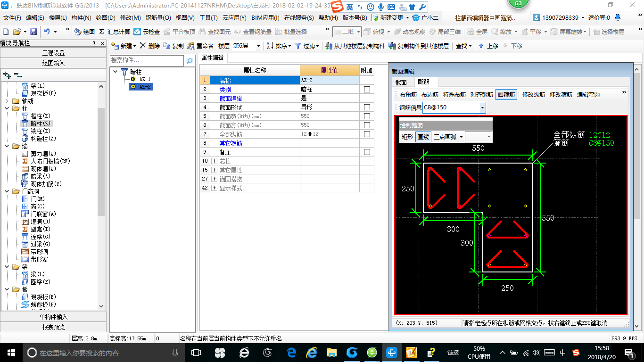Copy the component using 复制
The width and height of the screenshot is (644, 362).
174,46
